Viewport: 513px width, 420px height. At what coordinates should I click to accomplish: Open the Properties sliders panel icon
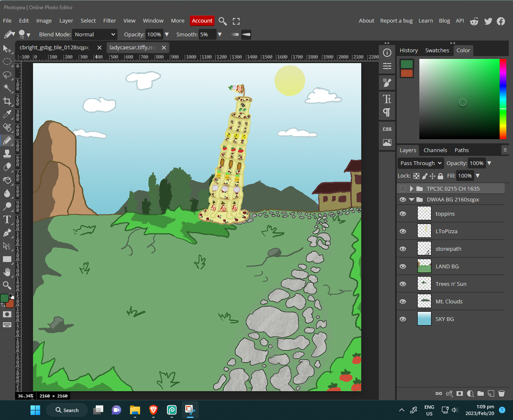[x=387, y=66]
